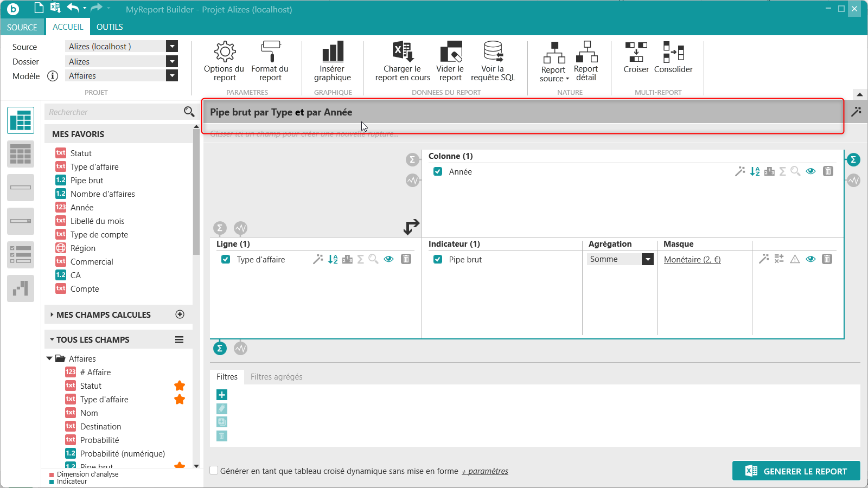Uncheck the Type d'affaire row checkbox
This screenshot has height=488, width=868.
click(x=226, y=260)
